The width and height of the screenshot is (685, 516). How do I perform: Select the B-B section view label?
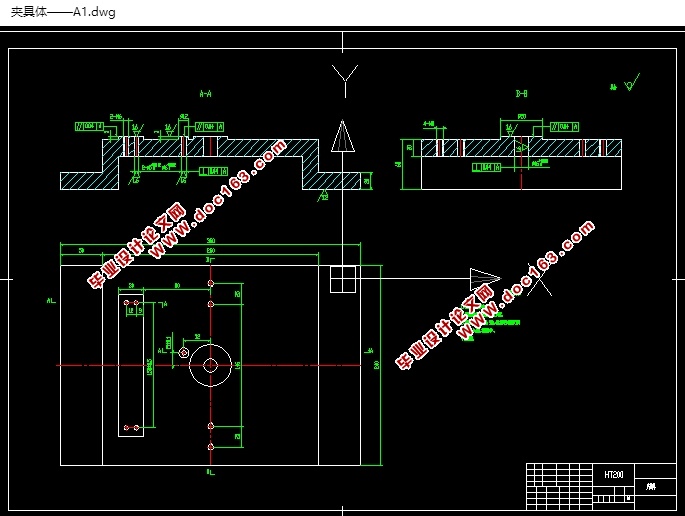[x=522, y=93]
